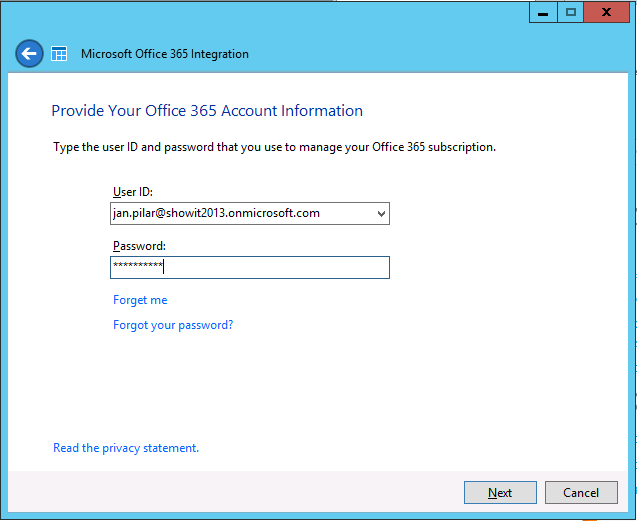Go back using the blue arrow button
The image size is (637, 521).
coord(29,53)
